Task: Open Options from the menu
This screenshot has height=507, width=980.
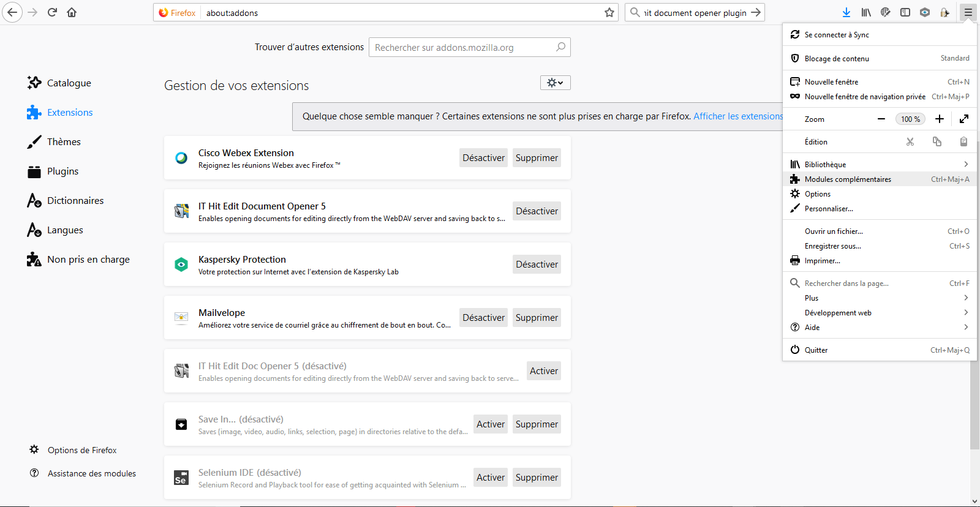Action: tap(880, 193)
